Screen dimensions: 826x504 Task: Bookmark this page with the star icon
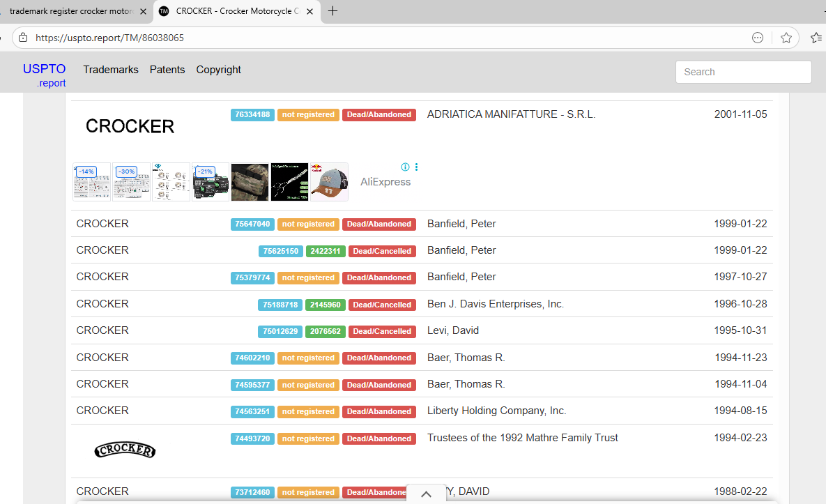coord(786,38)
